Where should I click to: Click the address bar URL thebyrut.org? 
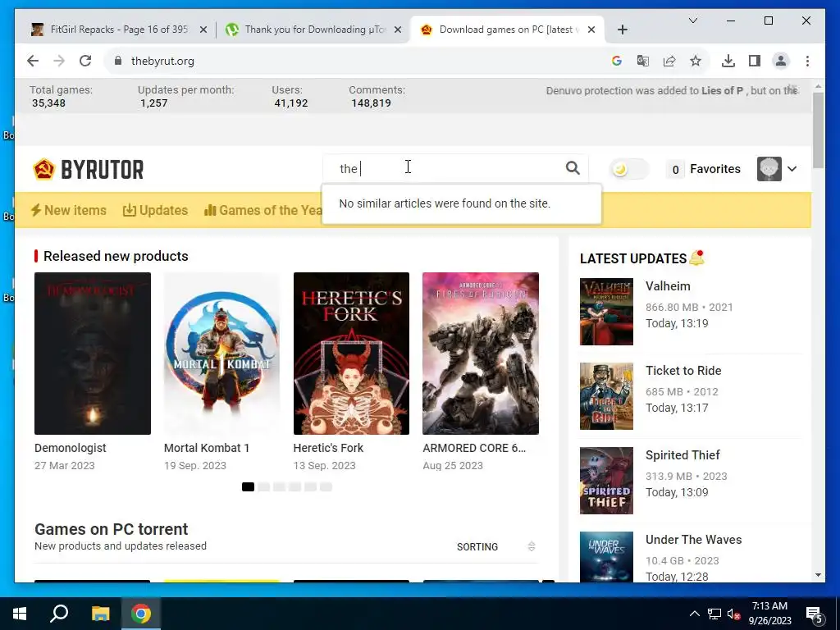click(162, 61)
